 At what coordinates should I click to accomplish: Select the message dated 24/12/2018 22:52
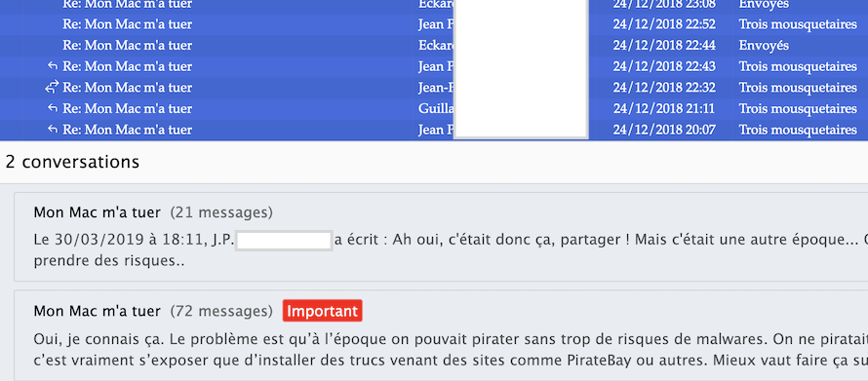[x=434, y=24]
